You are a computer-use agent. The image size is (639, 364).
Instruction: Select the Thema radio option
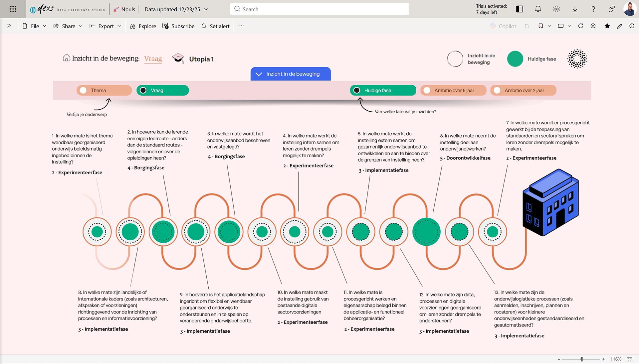click(83, 90)
